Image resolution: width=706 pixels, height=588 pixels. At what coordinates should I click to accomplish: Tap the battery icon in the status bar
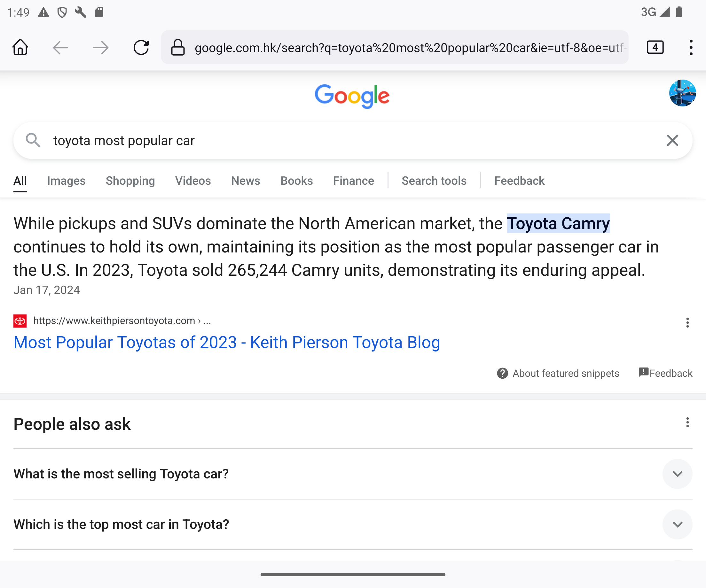coord(679,12)
